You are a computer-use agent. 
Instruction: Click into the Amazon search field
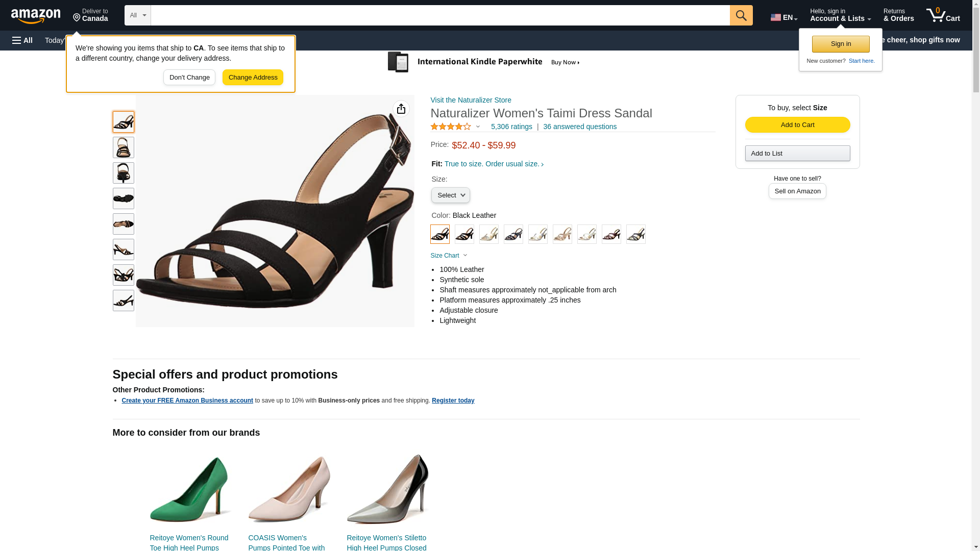(x=440, y=15)
